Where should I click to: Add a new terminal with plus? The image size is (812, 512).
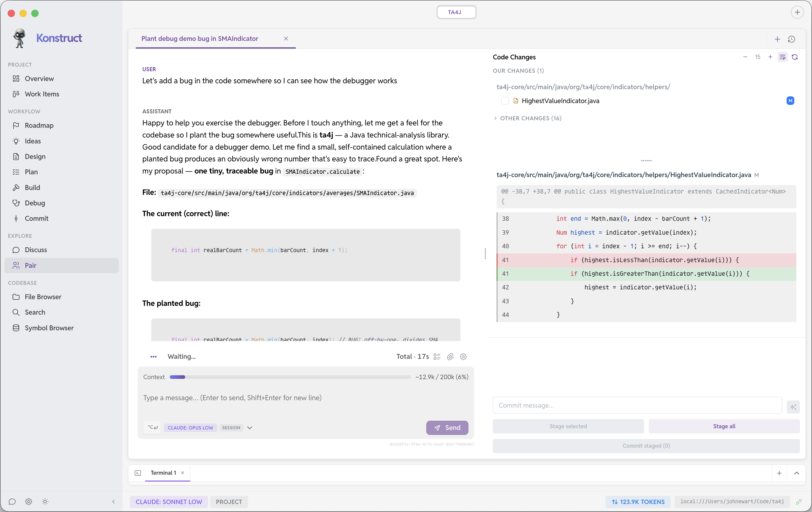point(779,473)
